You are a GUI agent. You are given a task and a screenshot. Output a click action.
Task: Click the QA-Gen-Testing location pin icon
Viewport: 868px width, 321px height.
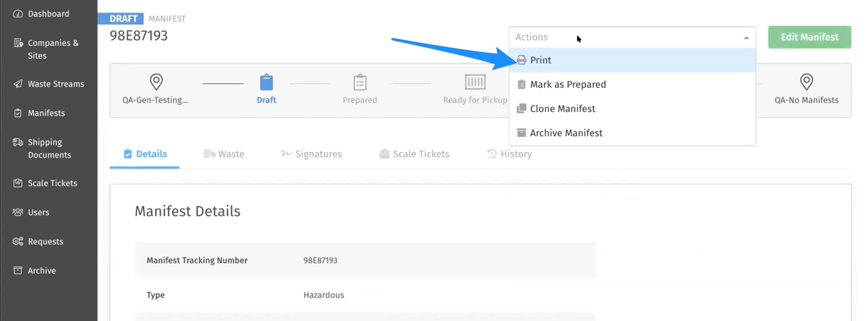pyautogui.click(x=156, y=82)
